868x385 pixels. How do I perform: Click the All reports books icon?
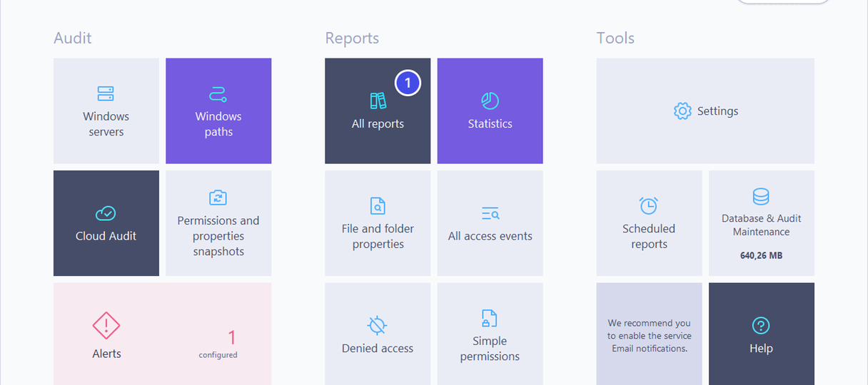click(378, 101)
